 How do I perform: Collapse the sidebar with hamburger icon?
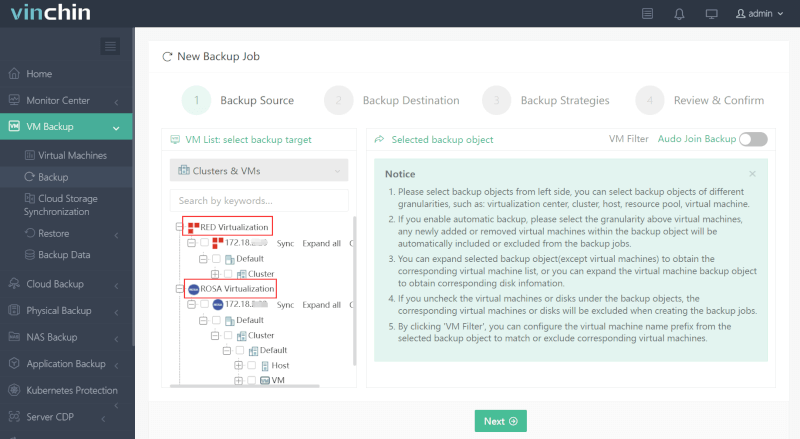(110, 46)
